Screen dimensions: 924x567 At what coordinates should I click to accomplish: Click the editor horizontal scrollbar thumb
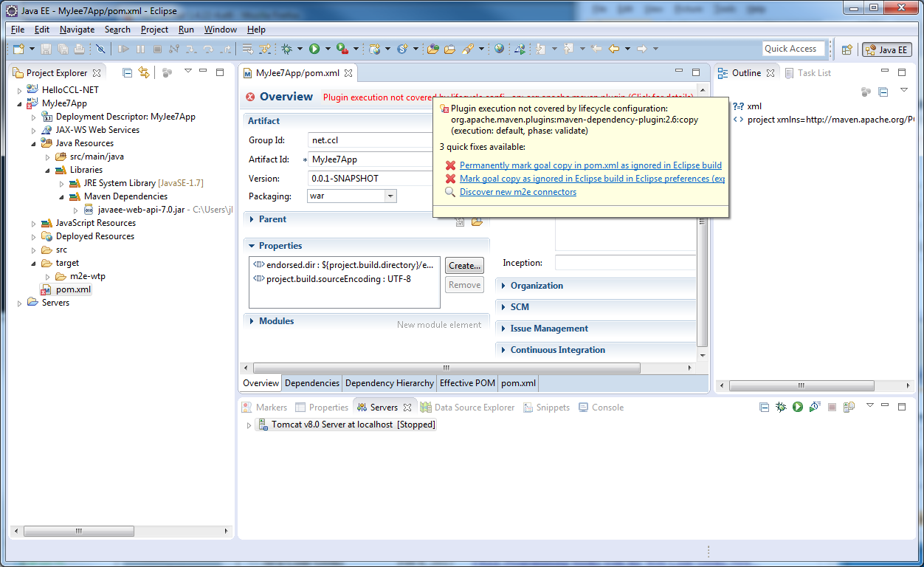point(446,368)
